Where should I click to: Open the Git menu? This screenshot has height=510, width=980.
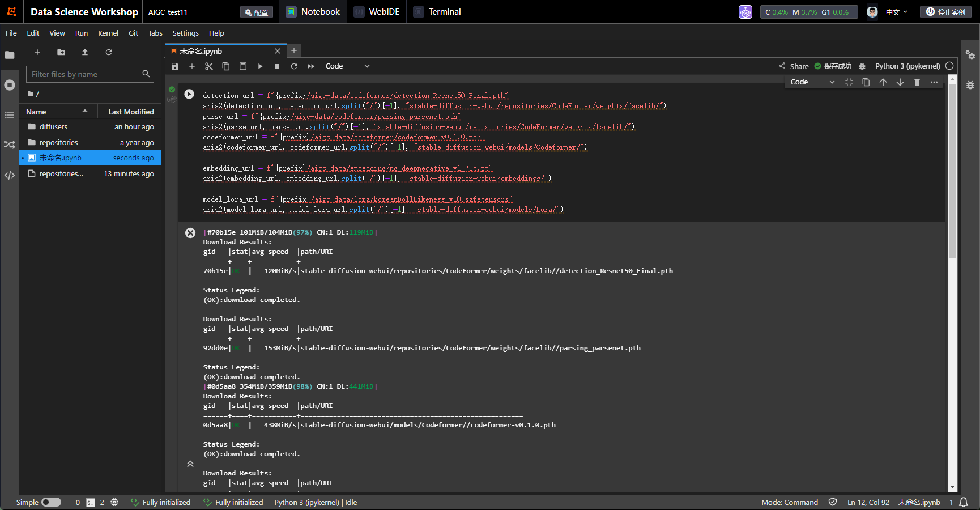pos(133,33)
